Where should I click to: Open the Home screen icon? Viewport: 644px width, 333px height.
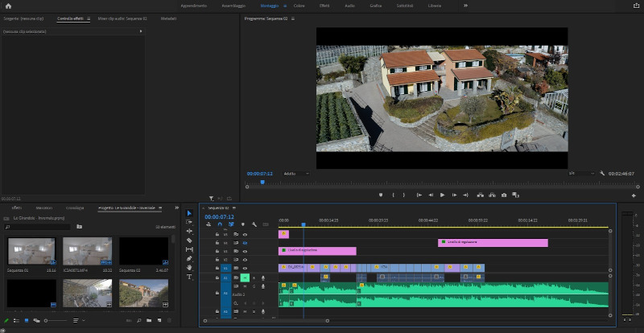click(8, 6)
